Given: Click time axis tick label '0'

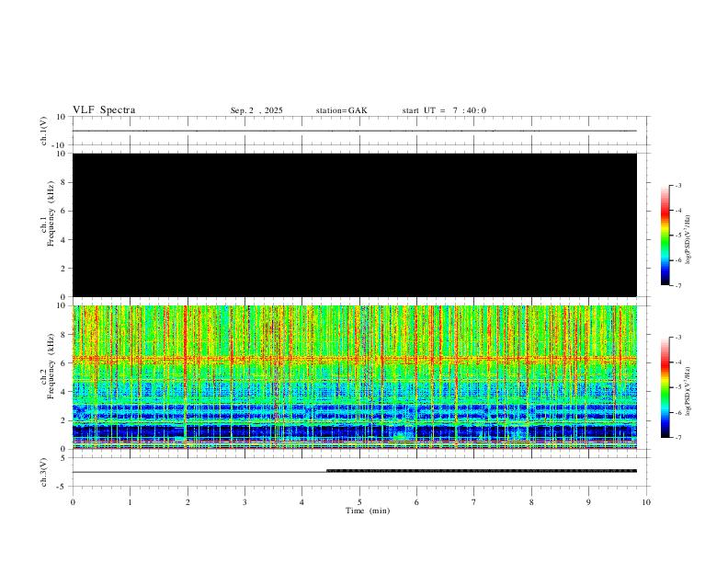Looking at the screenshot, I should pyautogui.click(x=73, y=502).
